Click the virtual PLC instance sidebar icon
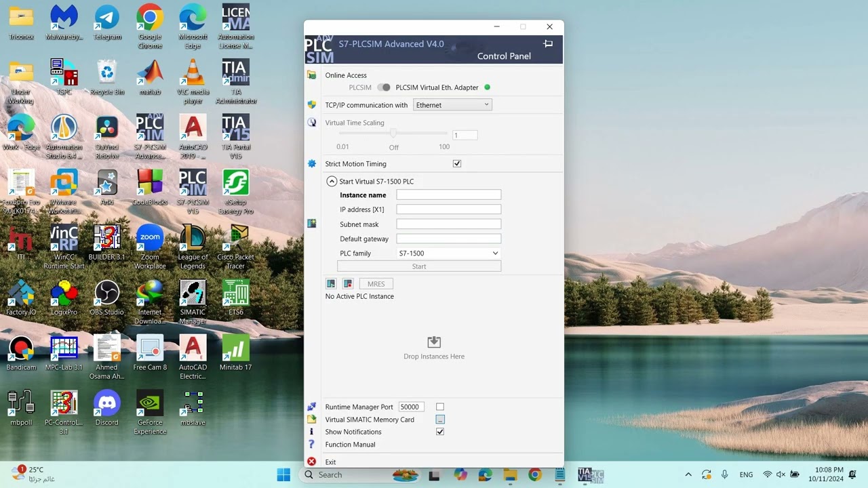 [x=312, y=223]
